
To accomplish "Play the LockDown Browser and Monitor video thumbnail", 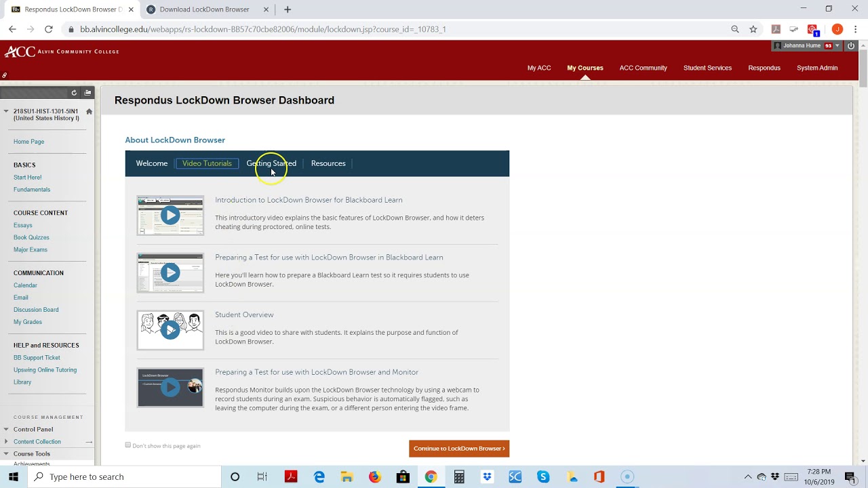I will pos(170,388).
